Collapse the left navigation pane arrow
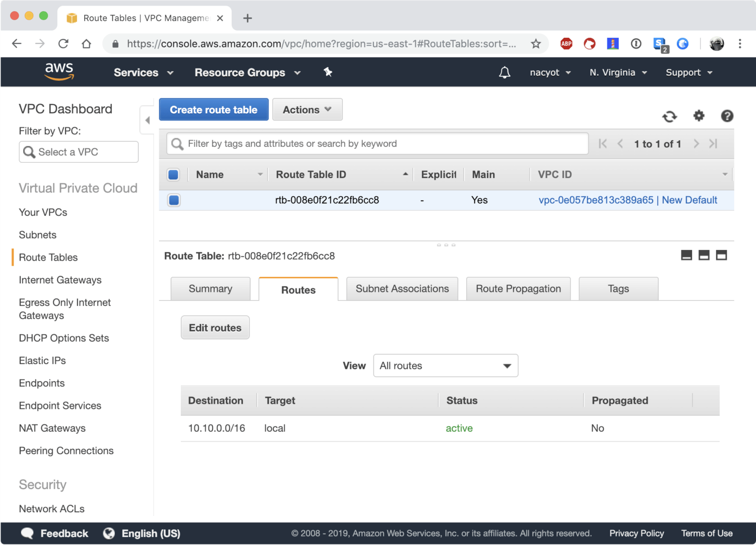This screenshot has height=545, width=756. click(x=147, y=120)
